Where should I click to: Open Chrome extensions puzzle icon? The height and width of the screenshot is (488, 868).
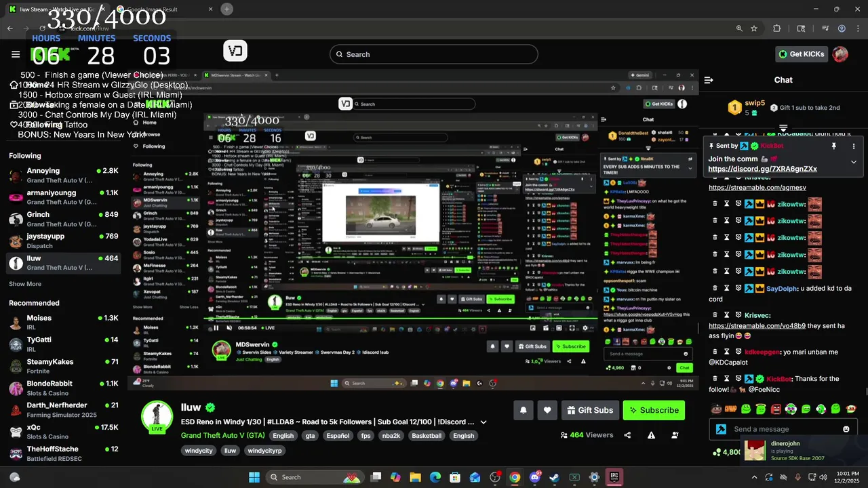[x=777, y=28]
